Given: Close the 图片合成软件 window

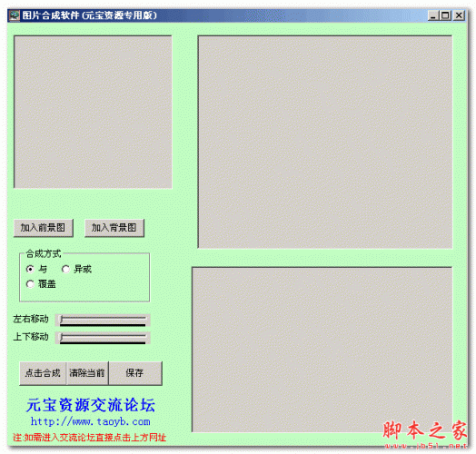Looking at the screenshot, I should (459, 15).
